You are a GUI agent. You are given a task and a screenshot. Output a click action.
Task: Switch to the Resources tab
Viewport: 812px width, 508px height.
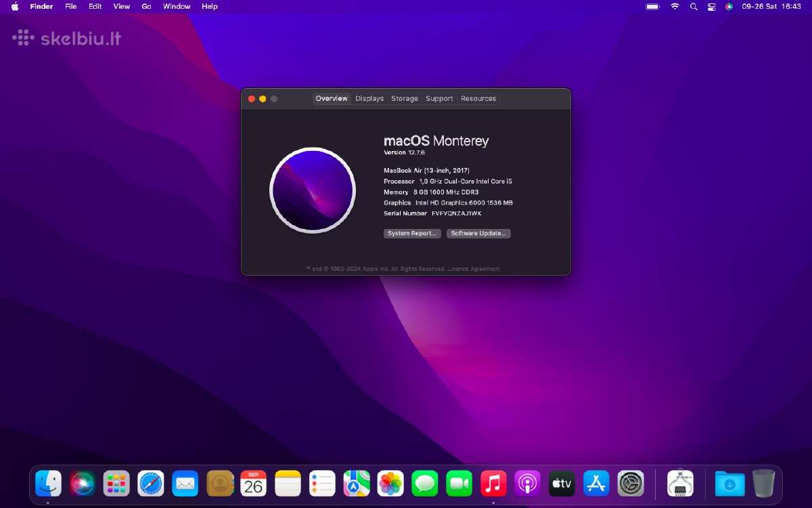click(x=478, y=98)
